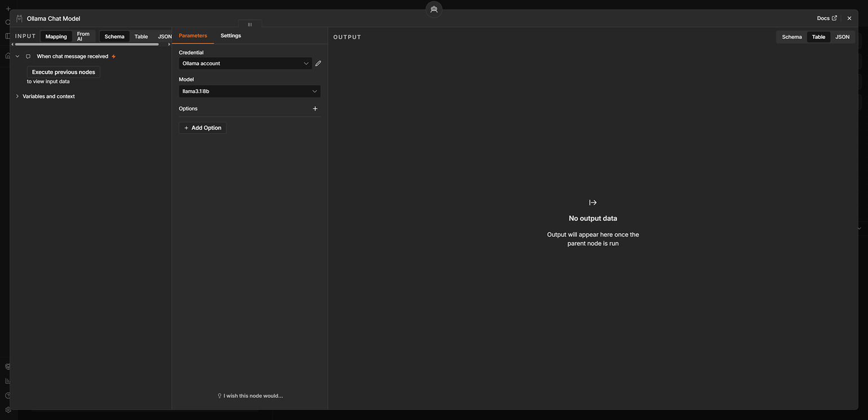Click the plus icon beside Options
The image size is (868, 420).
[315, 109]
